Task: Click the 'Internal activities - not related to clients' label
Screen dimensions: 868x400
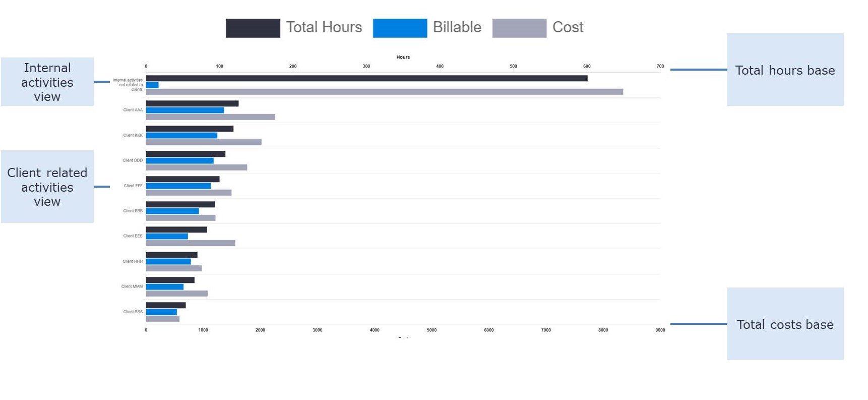Action: (x=128, y=85)
